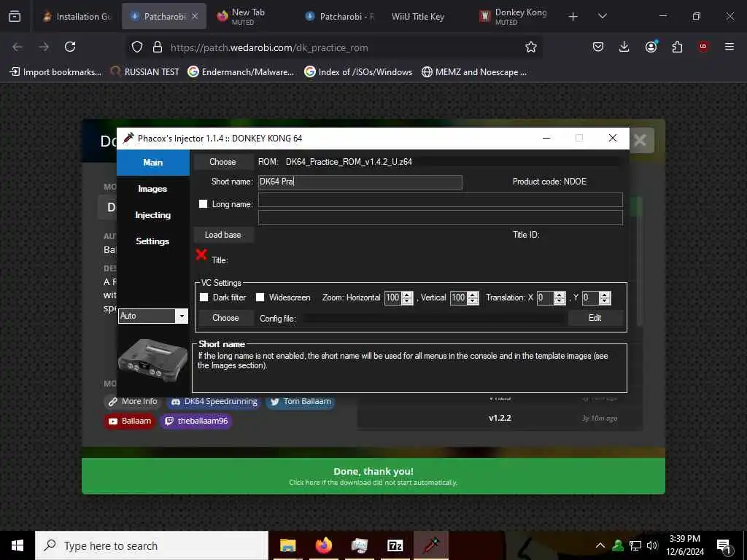Click the taskbar search box

coord(152,545)
